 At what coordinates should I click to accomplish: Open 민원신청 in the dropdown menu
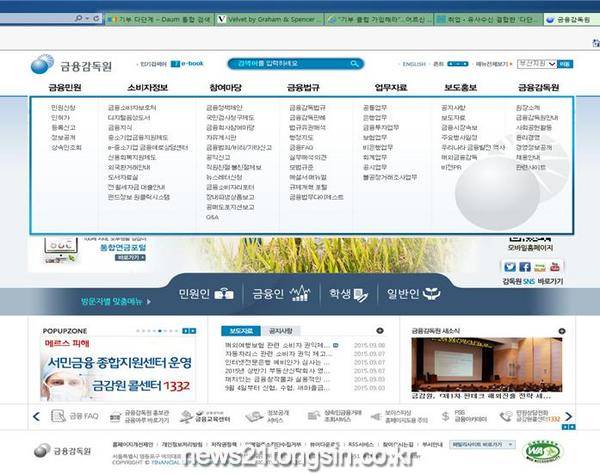(64, 108)
